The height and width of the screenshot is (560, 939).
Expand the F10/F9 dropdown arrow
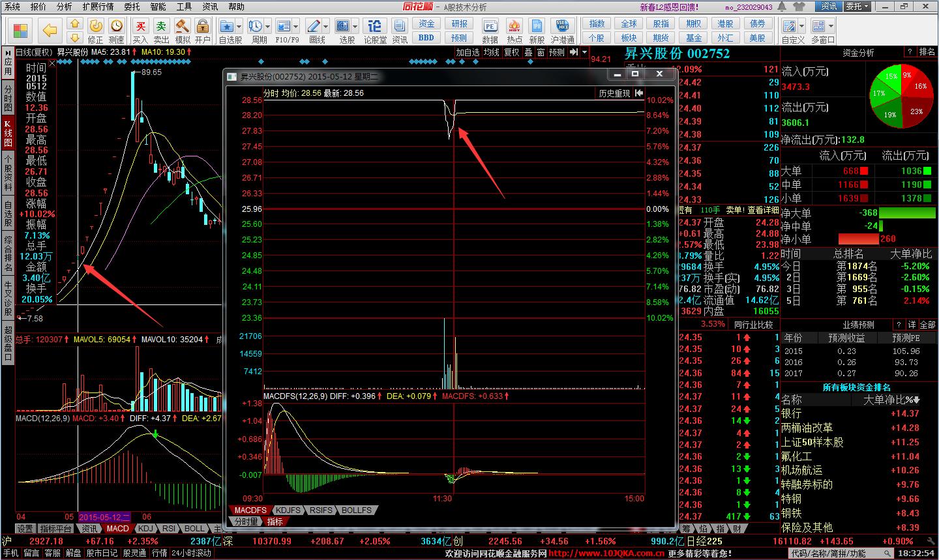tap(296, 26)
